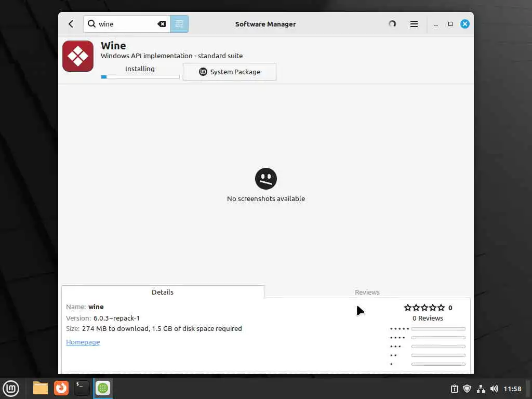
Task: Click the clipboard notification tray icon
Action: tap(454, 389)
